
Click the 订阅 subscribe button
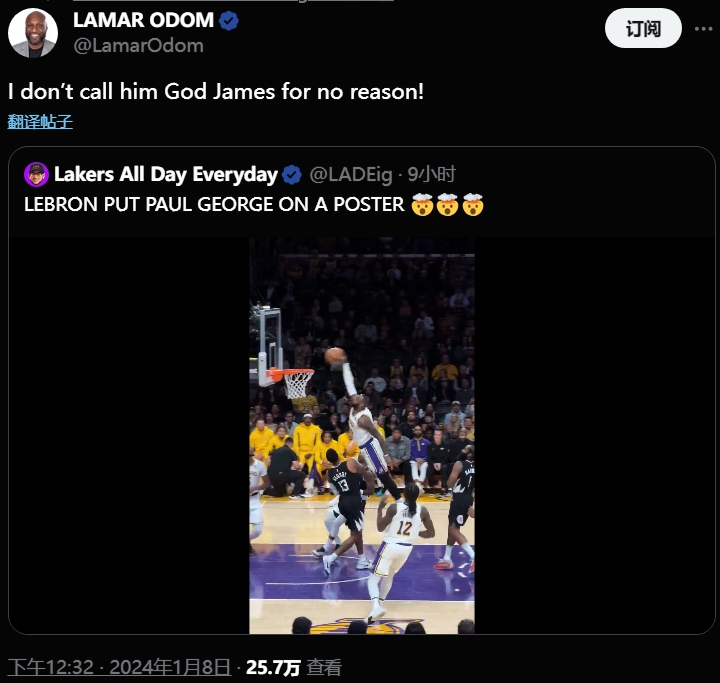click(x=643, y=28)
